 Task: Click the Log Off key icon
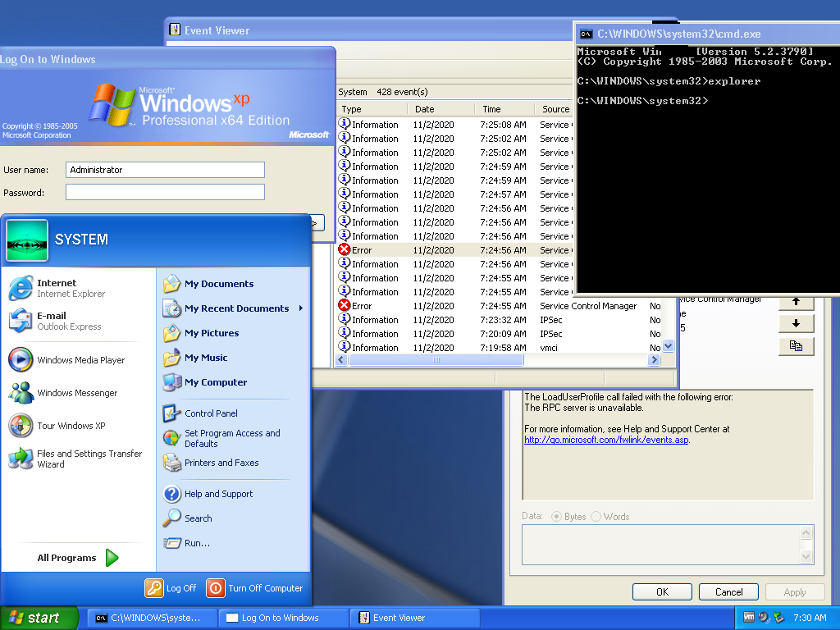153,587
